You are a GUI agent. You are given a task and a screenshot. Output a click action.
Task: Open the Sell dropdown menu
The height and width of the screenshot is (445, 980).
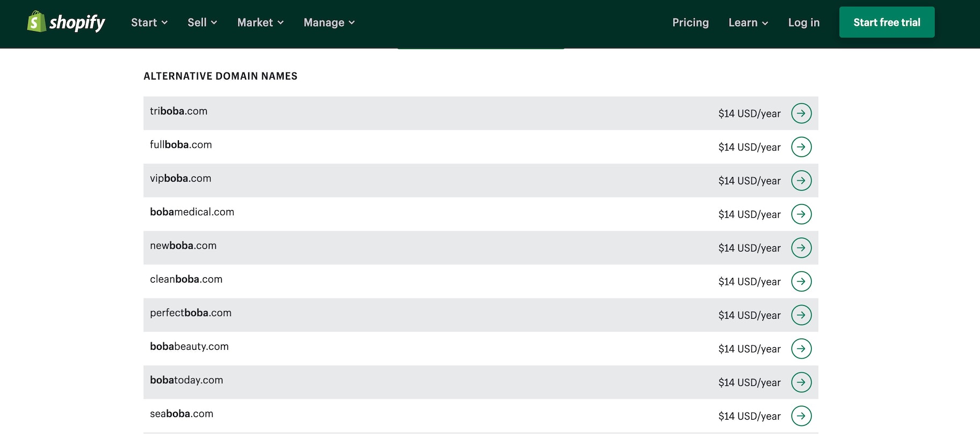click(202, 23)
